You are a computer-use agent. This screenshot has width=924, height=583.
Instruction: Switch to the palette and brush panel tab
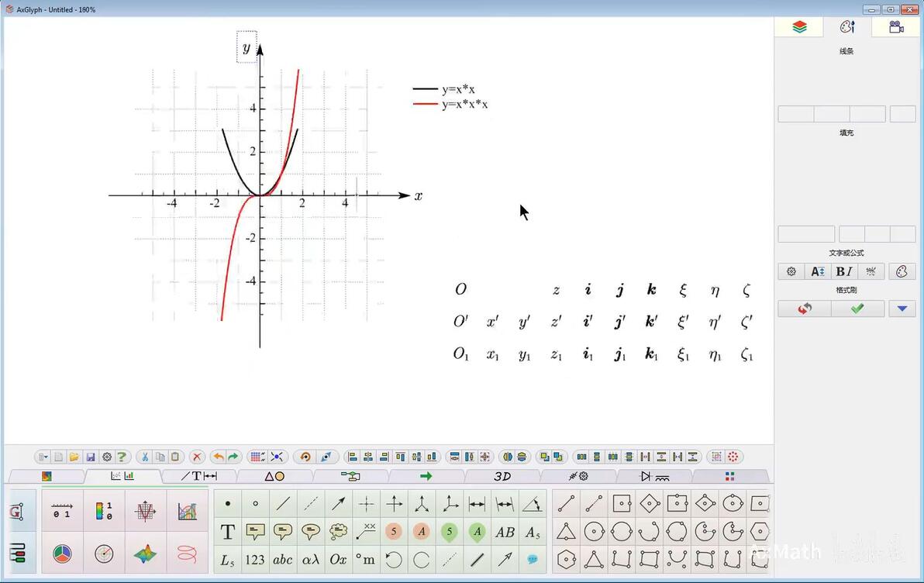(847, 27)
